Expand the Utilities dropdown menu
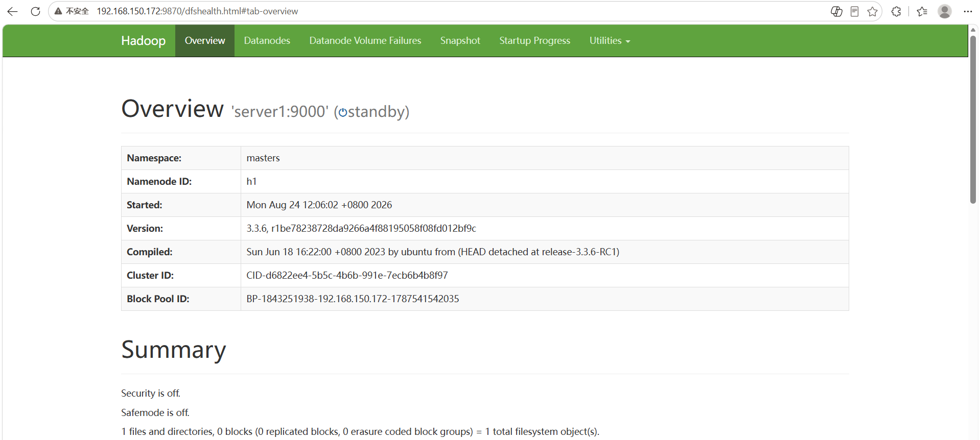Image resolution: width=980 pixels, height=440 pixels. [x=610, y=41]
